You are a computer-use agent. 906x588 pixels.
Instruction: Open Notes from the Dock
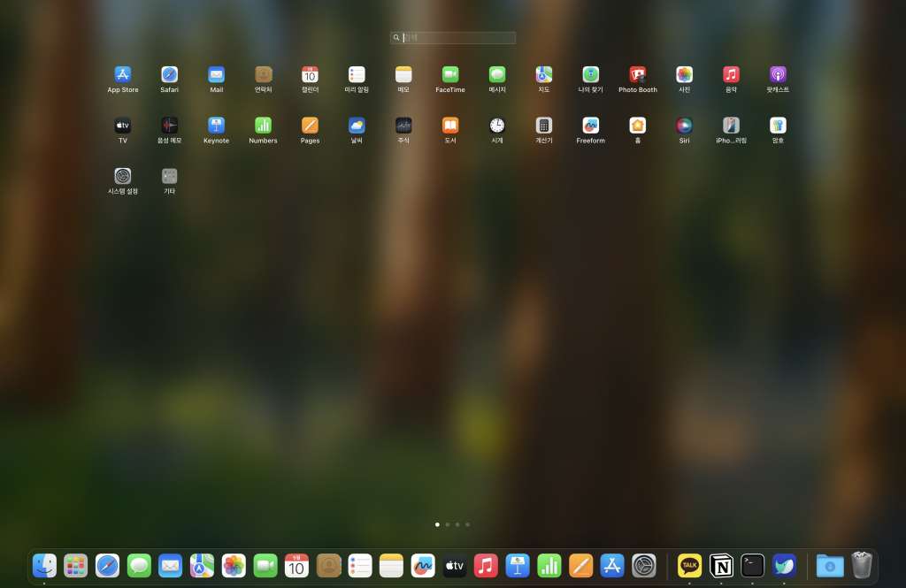[391, 566]
